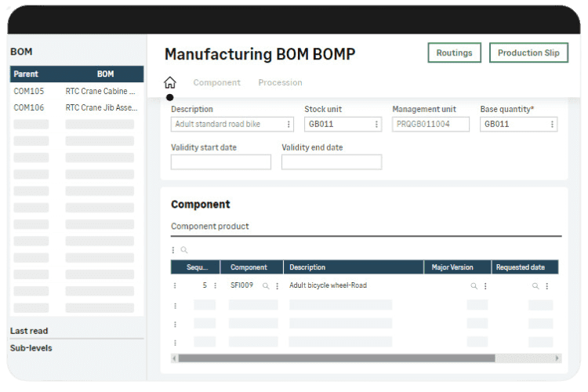Click lookup icon next to SFI009 component
Viewport: 588px width, 392px height.
tap(266, 286)
